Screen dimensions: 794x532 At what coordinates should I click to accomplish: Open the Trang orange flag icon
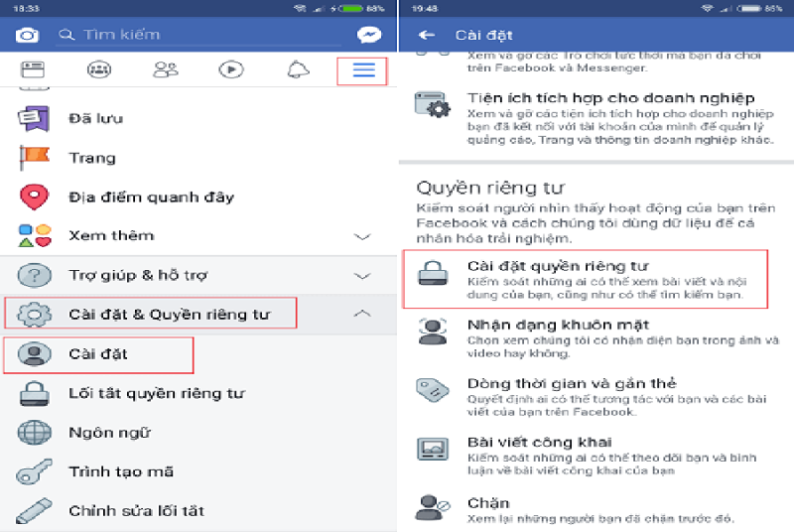(34, 158)
